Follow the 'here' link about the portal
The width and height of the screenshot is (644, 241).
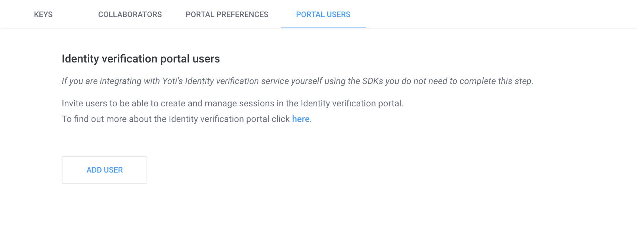click(x=300, y=119)
